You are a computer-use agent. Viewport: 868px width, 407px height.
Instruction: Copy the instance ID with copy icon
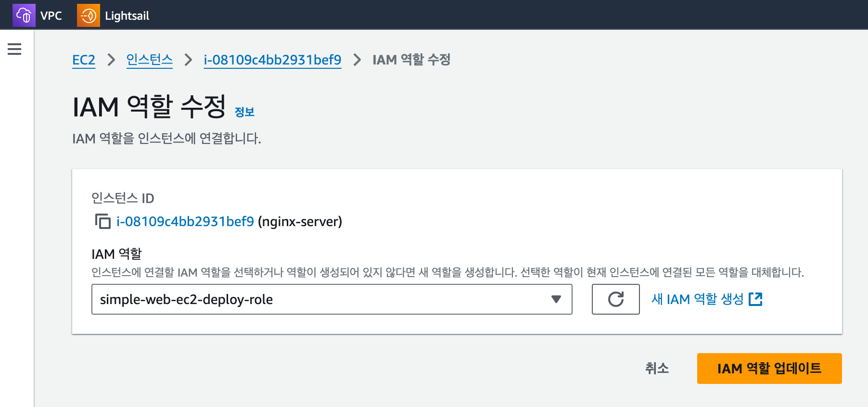tap(102, 221)
